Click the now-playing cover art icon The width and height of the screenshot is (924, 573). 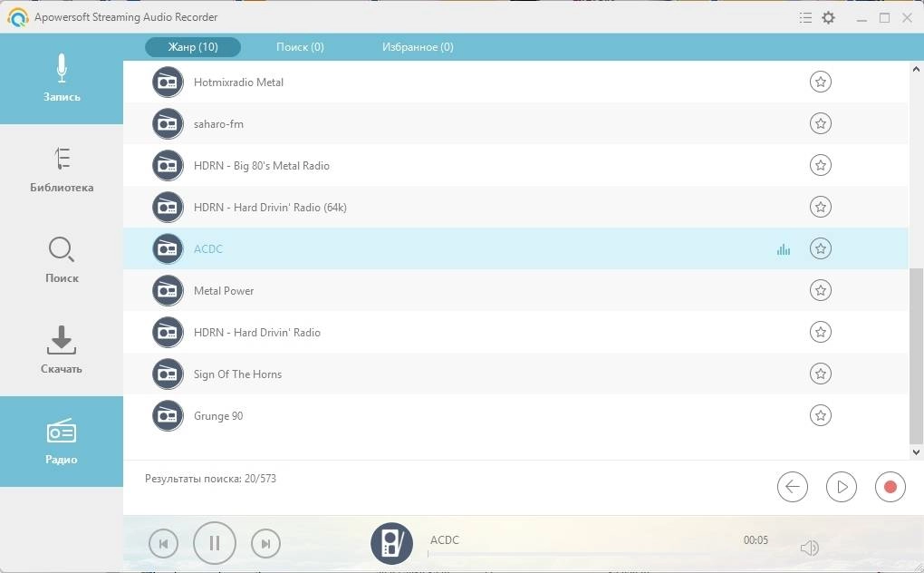(392, 543)
